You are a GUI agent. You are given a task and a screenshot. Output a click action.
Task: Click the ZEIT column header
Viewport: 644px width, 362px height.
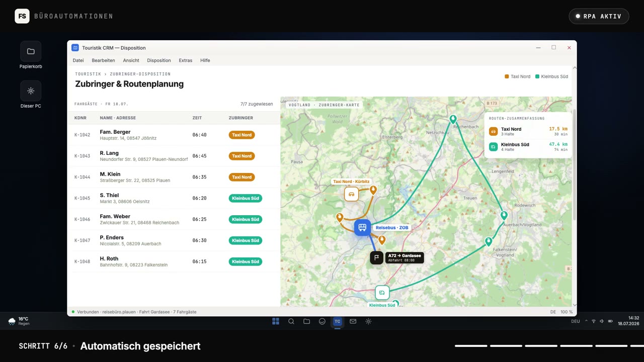pyautogui.click(x=197, y=118)
